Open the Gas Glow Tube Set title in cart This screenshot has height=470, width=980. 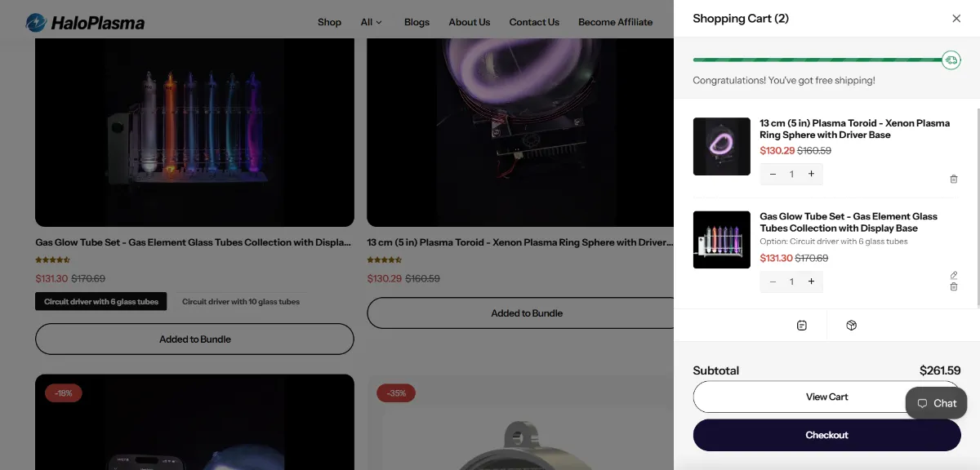point(849,222)
